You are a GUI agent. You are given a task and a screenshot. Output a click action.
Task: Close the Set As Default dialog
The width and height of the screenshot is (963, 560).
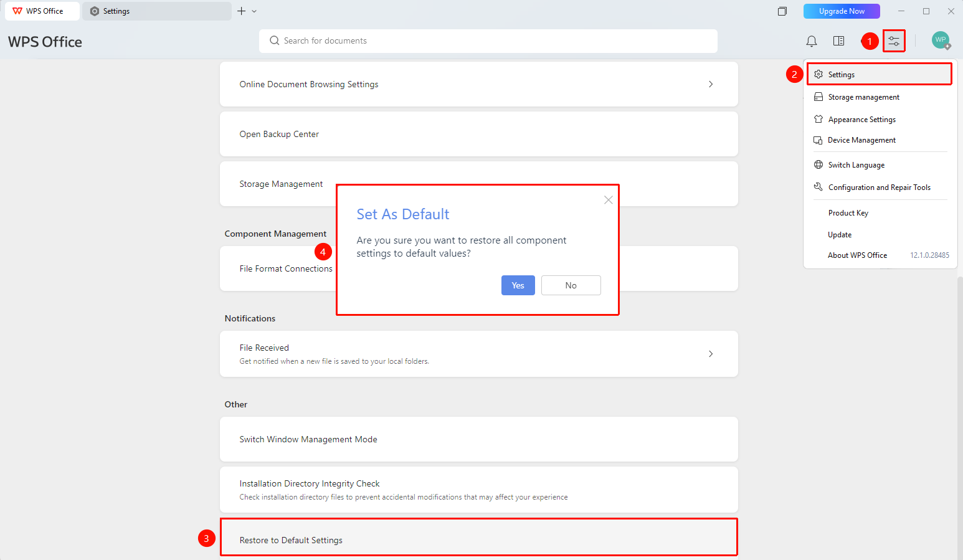pos(608,200)
